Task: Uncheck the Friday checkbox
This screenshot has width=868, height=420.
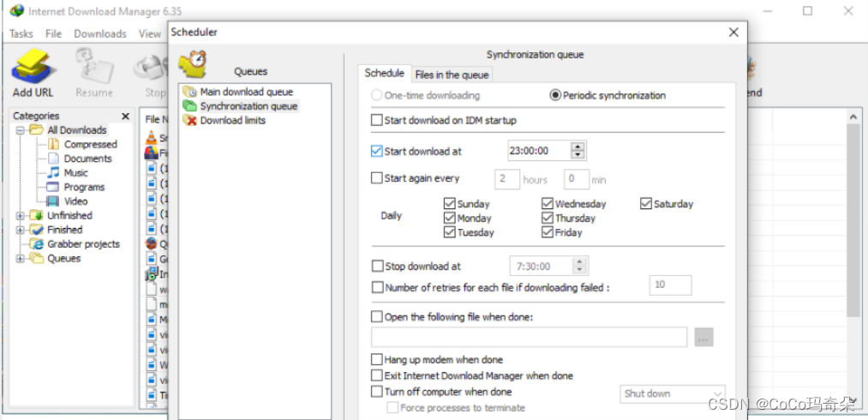Action: 548,233
